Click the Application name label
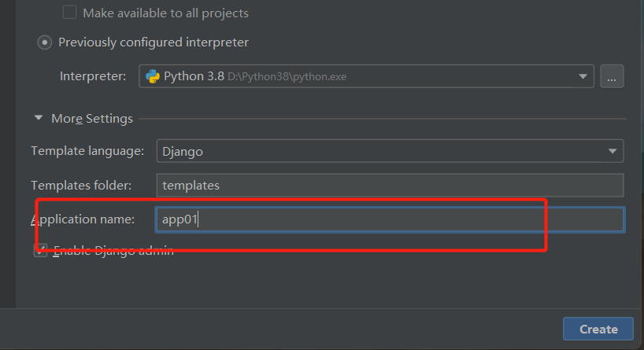 pos(83,219)
